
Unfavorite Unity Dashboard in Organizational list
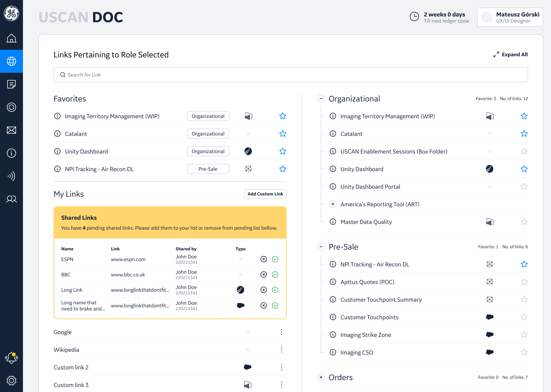[x=524, y=169]
